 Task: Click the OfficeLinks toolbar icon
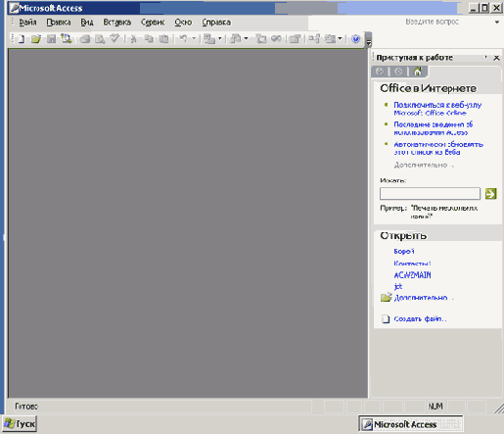coord(209,39)
